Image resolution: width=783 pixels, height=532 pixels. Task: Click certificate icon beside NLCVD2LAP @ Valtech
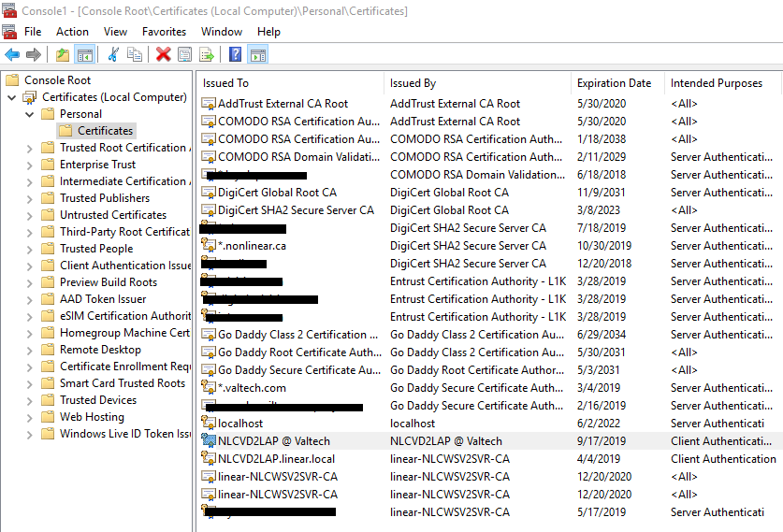pos(209,440)
